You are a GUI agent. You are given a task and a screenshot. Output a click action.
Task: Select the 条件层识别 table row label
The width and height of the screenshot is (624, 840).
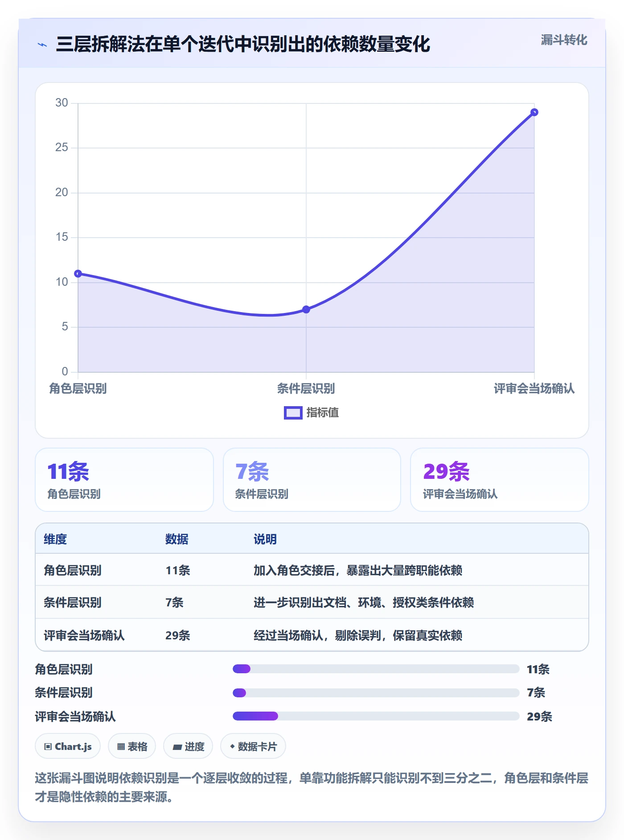click(73, 602)
